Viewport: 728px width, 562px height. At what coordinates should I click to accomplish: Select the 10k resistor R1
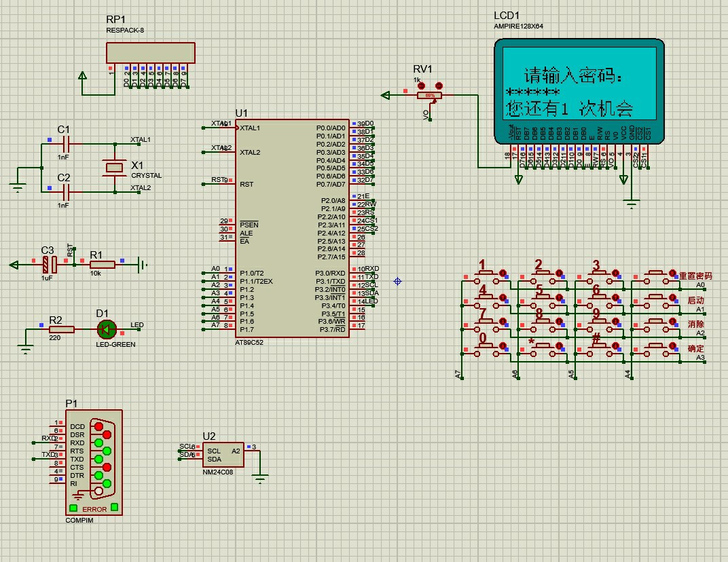[x=102, y=265]
